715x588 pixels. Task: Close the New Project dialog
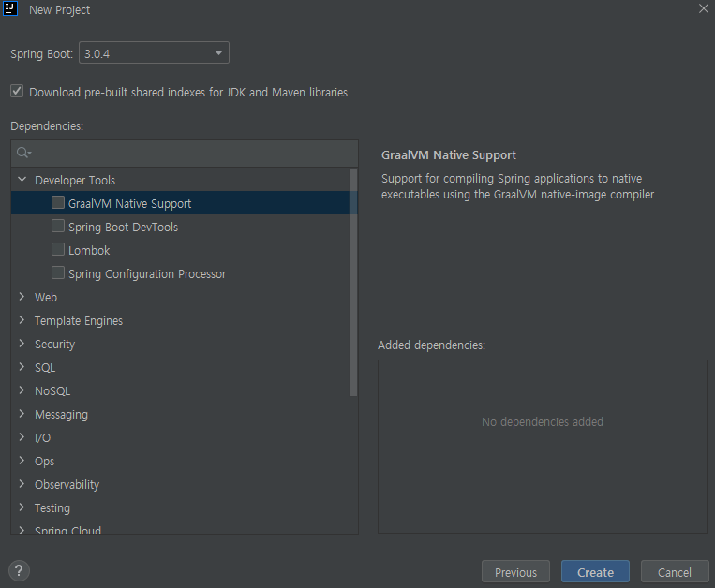(704, 8)
